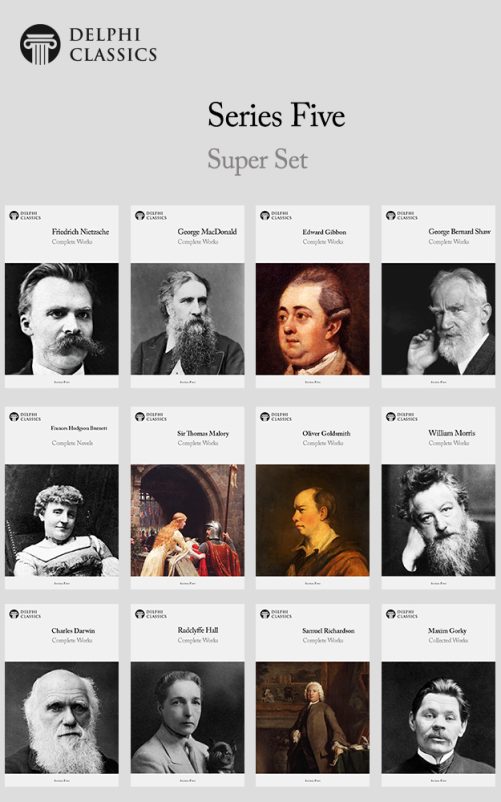501x802 pixels.
Task: Open the Oliver Goldsmith portrait
Action: (313, 520)
